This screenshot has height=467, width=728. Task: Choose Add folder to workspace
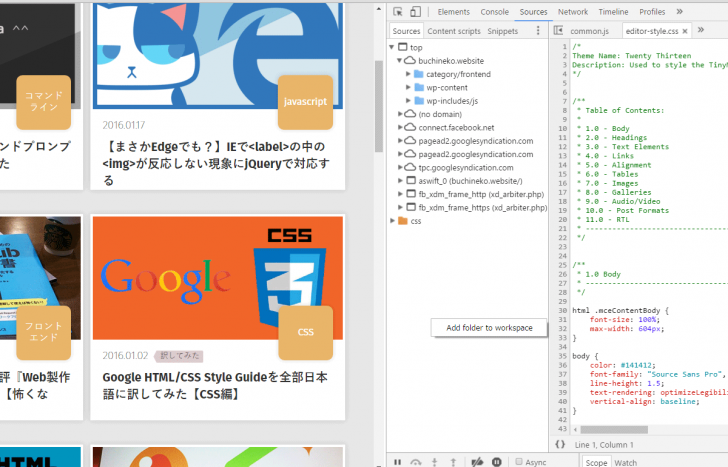click(489, 328)
